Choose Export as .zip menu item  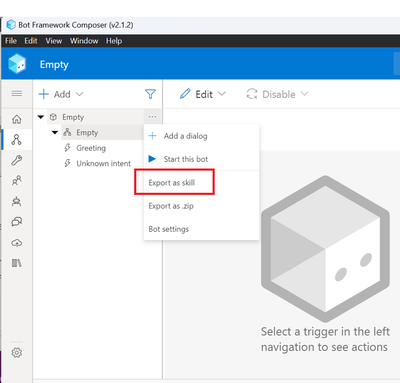tap(171, 206)
